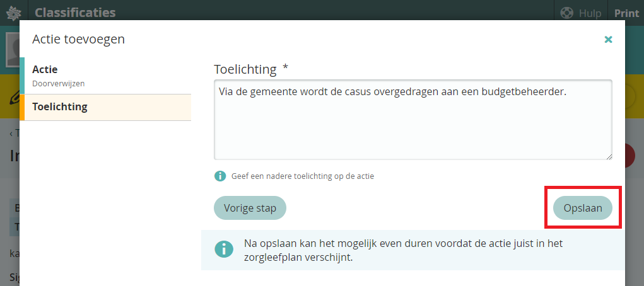
Task: Click into the Toelichting text area
Action: pos(413,120)
